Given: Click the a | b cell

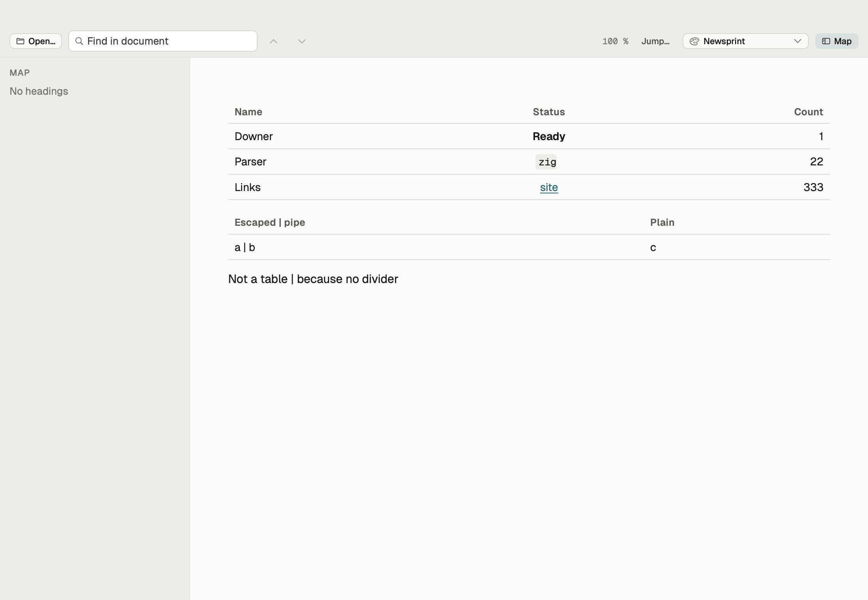Looking at the screenshot, I should [245, 247].
